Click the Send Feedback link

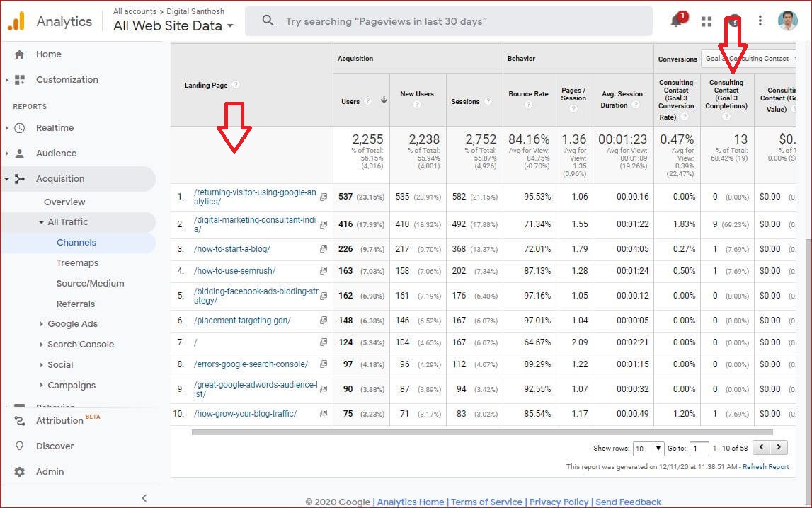coord(628,502)
